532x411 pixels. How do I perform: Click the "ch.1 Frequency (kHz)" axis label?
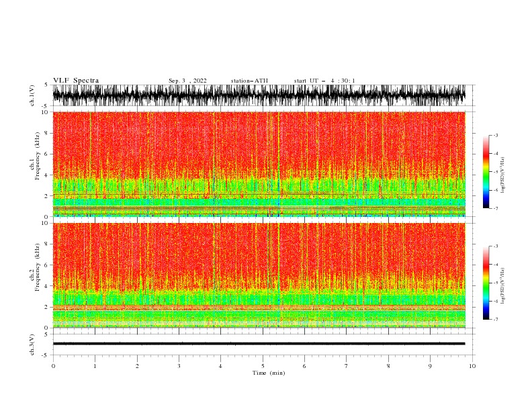point(35,156)
